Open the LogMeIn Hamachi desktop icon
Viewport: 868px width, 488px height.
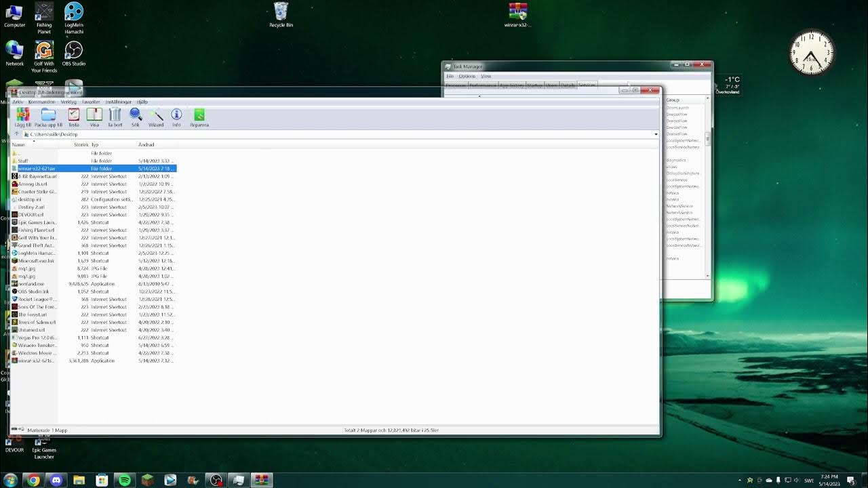(x=73, y=18)
